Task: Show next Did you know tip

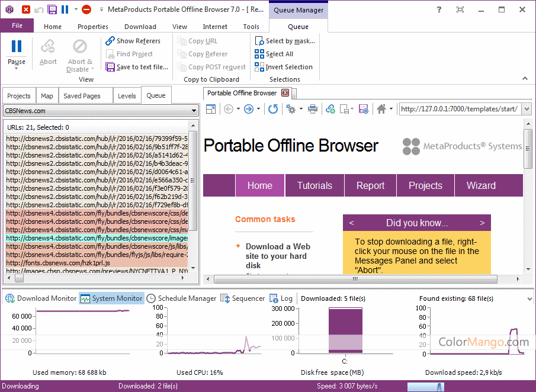Action: [482, 223]
